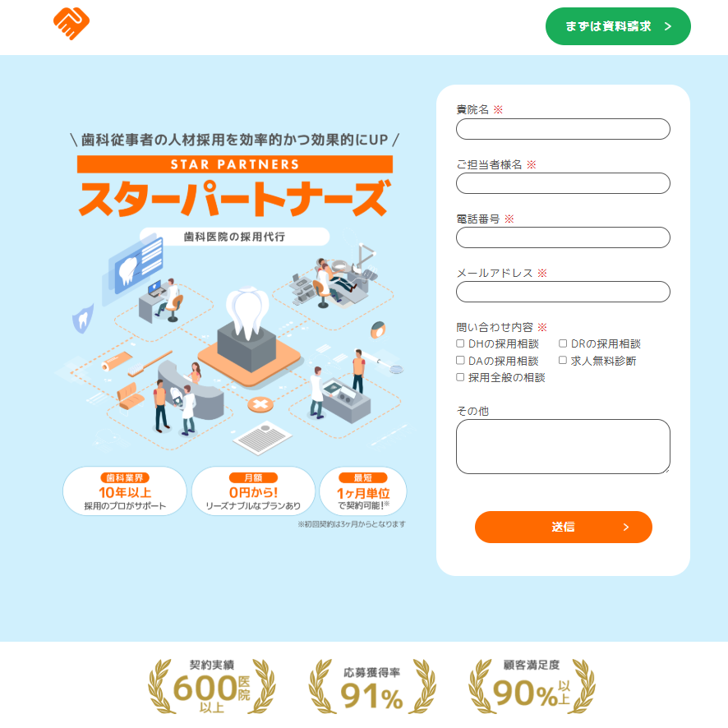Focus the 貴院名 input field
Screen dimensions: 728x728
pyautogui.click(x=563, y=129)
